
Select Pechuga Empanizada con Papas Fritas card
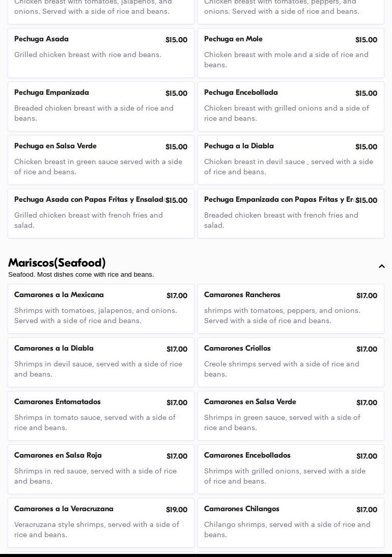pyautogui.click(x=291, y=213)
